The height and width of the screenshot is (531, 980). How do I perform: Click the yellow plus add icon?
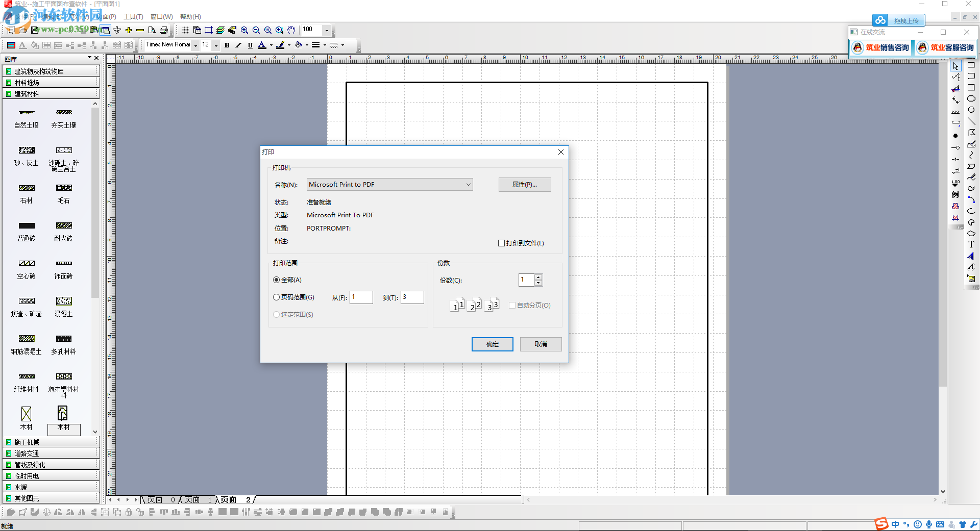pos(129,30)
